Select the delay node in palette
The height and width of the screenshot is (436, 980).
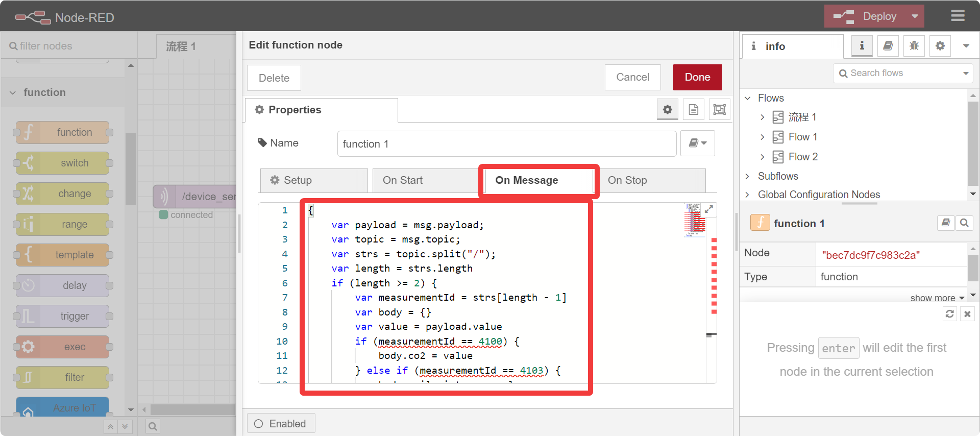(63, 285)
